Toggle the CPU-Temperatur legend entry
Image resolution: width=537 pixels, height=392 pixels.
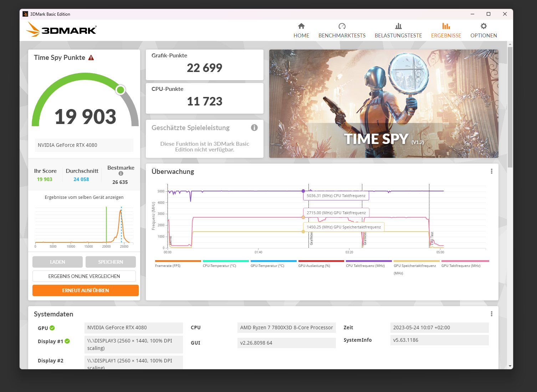click(226, 264)
